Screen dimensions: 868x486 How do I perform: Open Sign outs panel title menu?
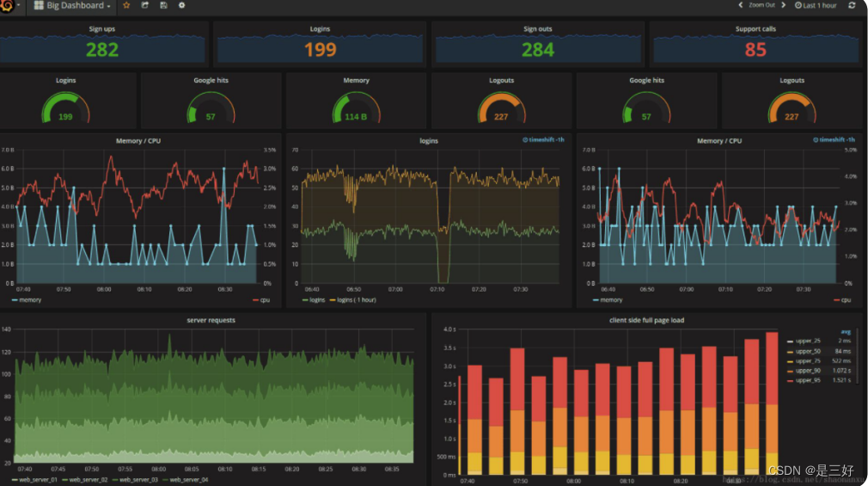(537, 29)
